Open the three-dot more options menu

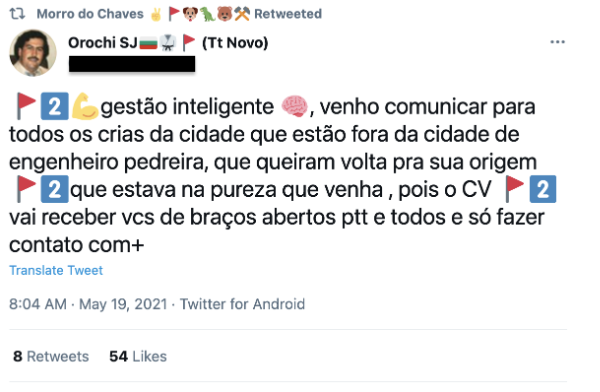557,42
